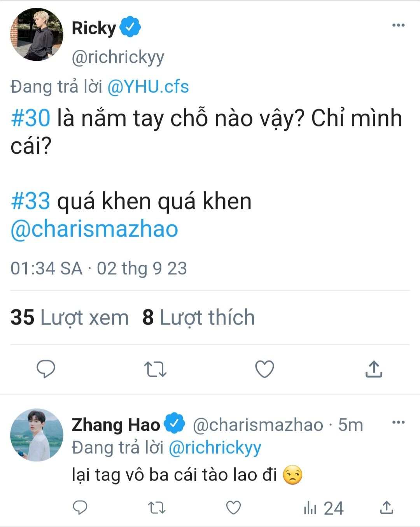The image size is (420, 527).
Task: Open Zhang Hao's profile avatar
Action: pos(37,435)
